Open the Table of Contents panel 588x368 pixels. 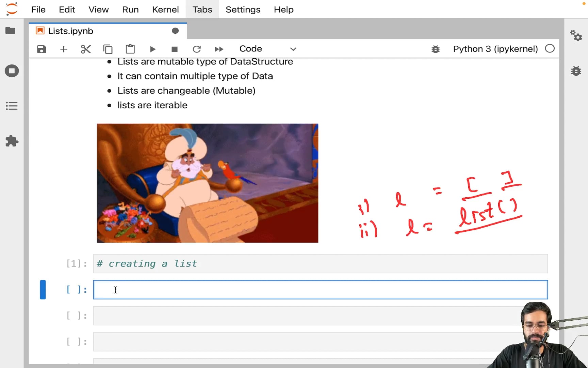coord(12,106)
